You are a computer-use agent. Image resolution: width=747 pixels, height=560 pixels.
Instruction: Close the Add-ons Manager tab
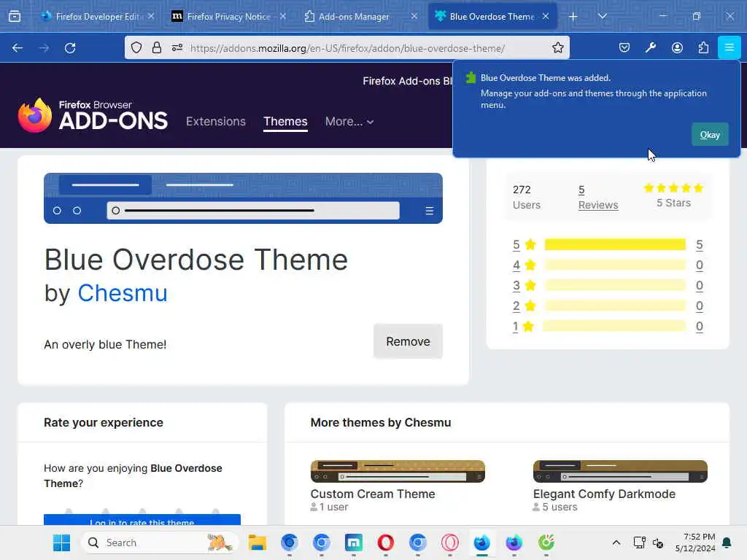414,16
